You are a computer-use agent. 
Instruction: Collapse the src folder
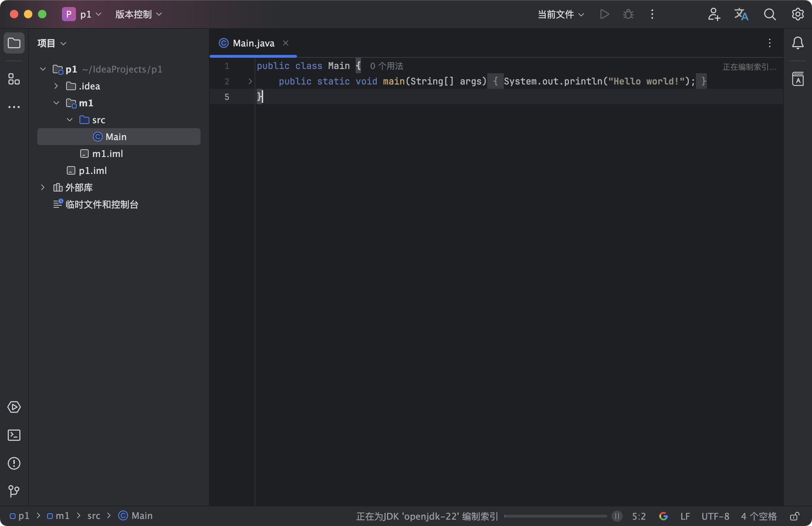[70, 120]
